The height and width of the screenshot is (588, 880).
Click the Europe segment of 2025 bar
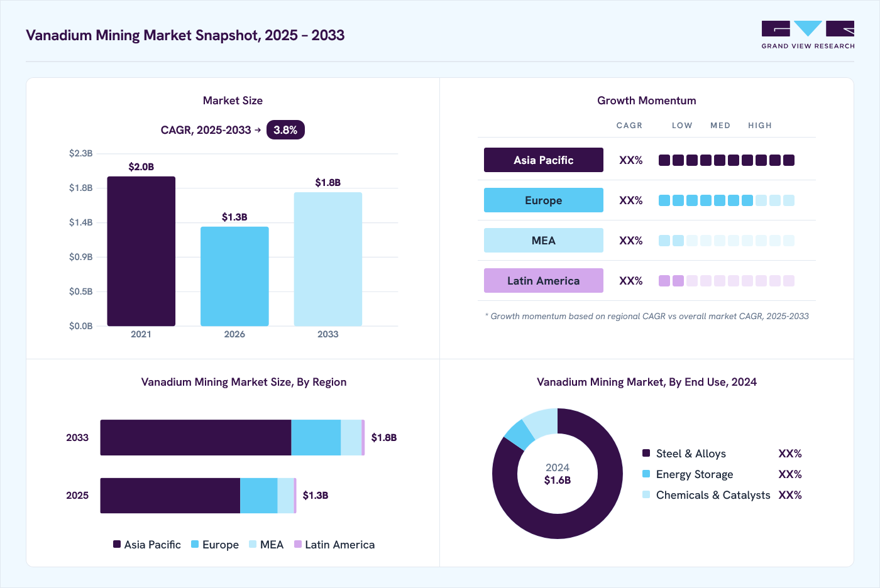point(259,496)
